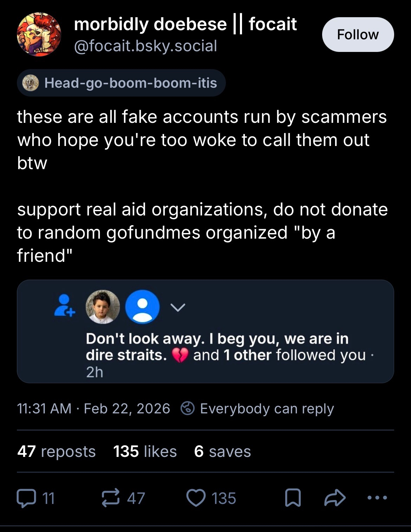411x532 pixels.
Task: View the list of 47 reposts
Action: point(57,451)
